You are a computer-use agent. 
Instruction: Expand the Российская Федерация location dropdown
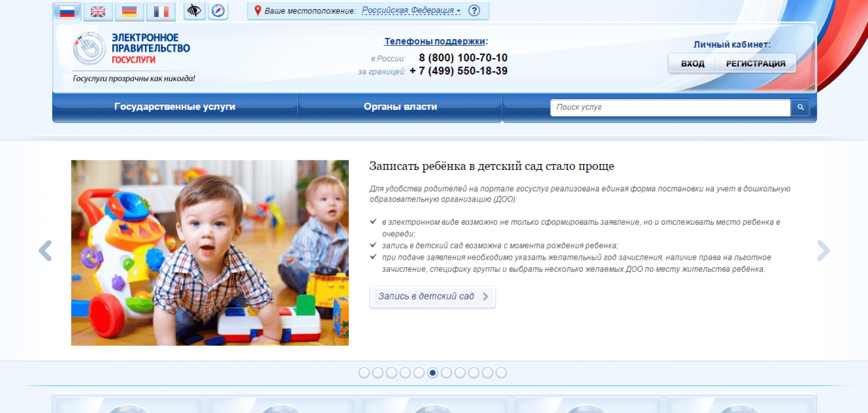pyautogui.click(x=411, y=11)
